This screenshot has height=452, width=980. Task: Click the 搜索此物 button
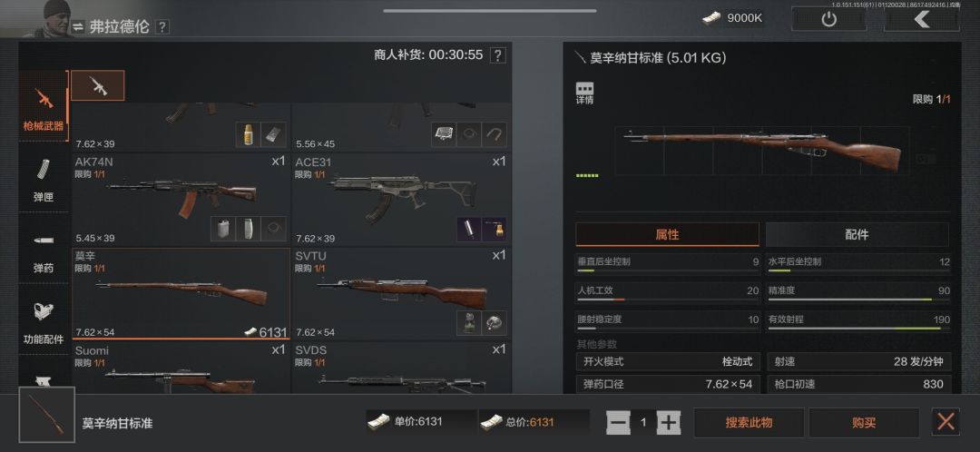749,423
